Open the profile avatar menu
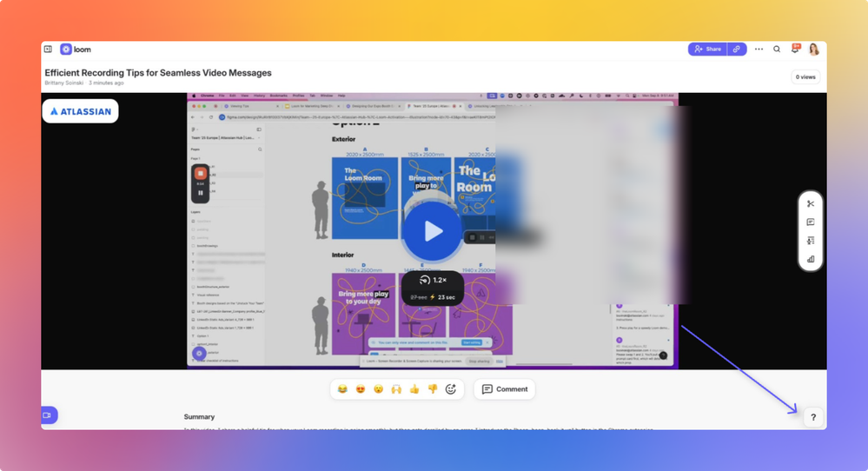 tap(814, 50)
